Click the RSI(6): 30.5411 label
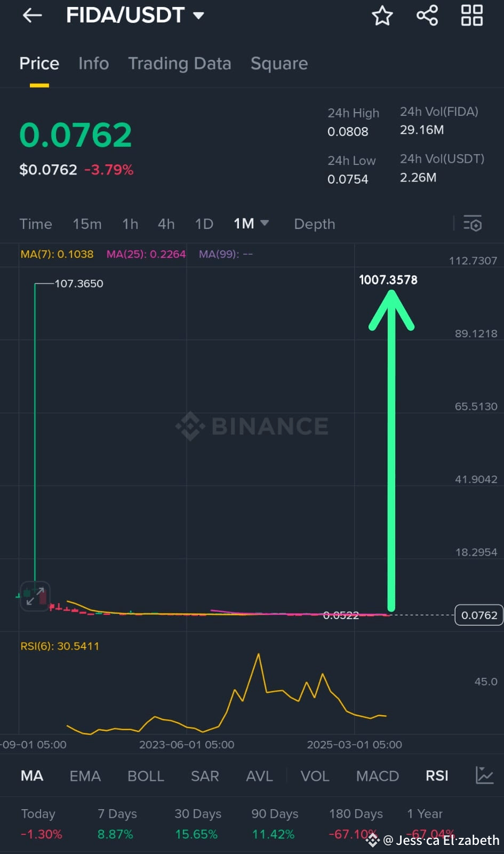This screenshot has width=504, height=854. (60, 646)
